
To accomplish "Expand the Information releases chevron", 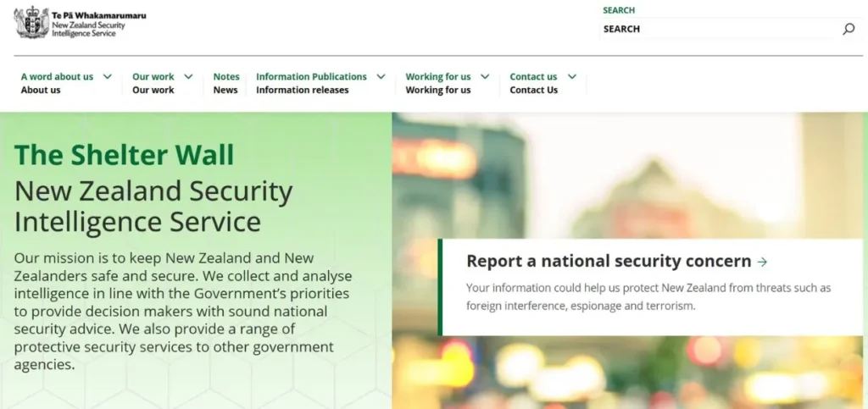I will click(x=381, y=76).
